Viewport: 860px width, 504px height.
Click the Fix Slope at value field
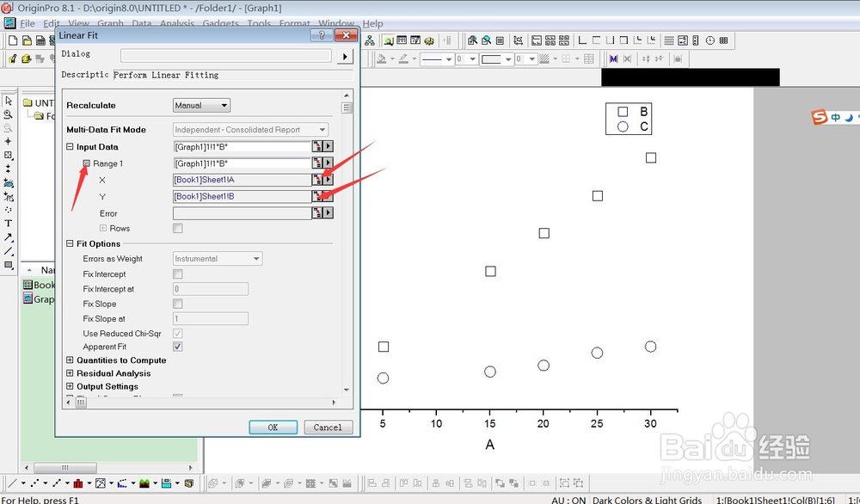click(x=211, y=318)
